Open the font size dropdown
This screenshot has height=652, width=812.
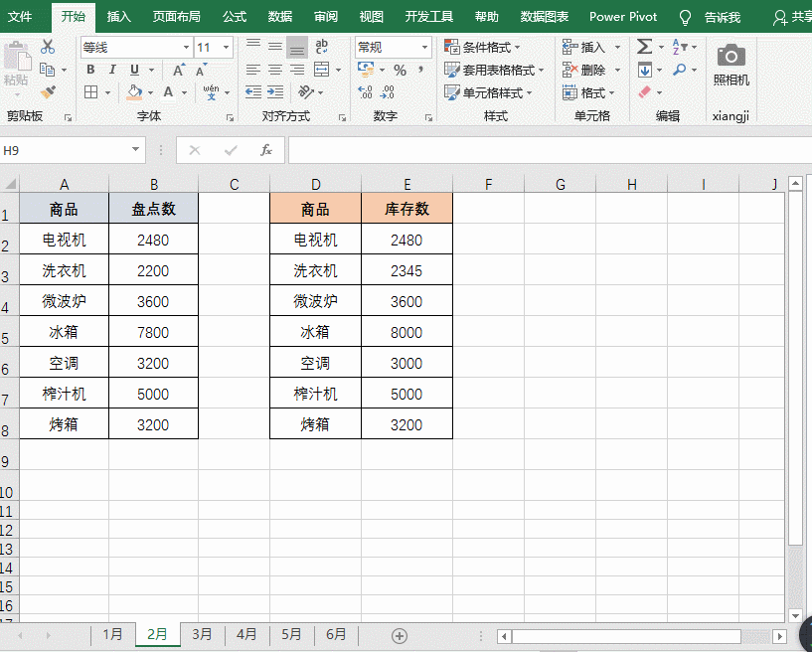coord(226,47)
